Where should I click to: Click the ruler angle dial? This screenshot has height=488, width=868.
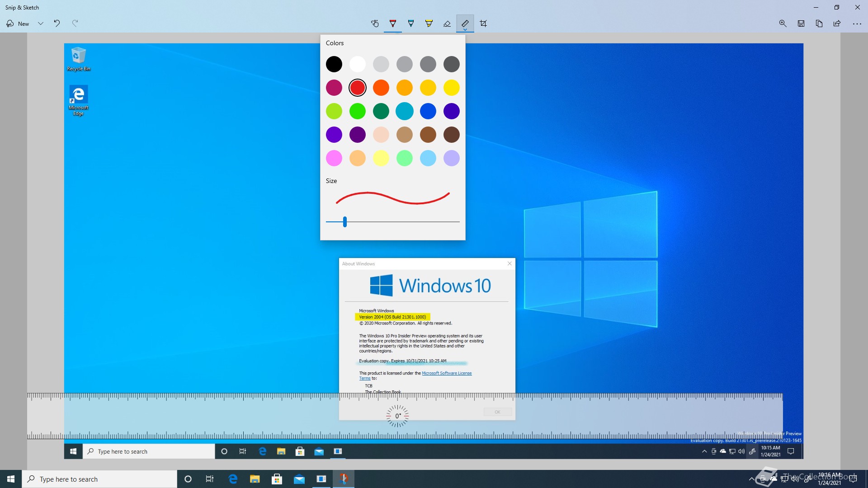click(397, 416)
